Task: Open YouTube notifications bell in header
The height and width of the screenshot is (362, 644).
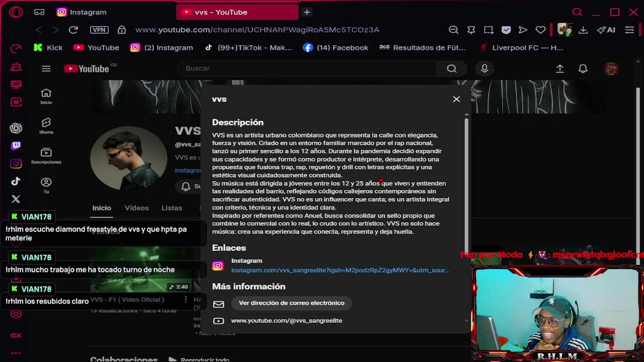Action: coord(583,69)
